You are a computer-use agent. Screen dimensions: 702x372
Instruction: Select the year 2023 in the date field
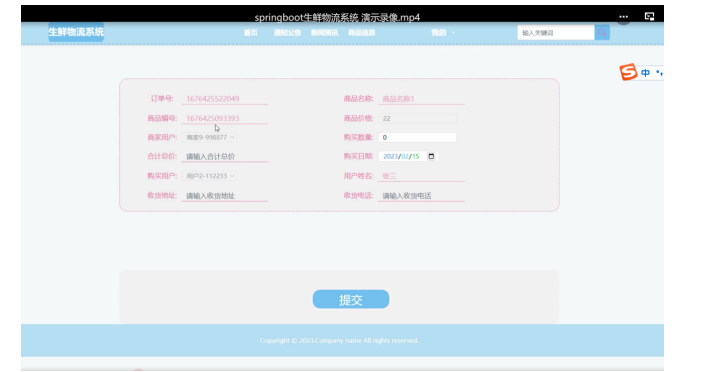point(390,156)
